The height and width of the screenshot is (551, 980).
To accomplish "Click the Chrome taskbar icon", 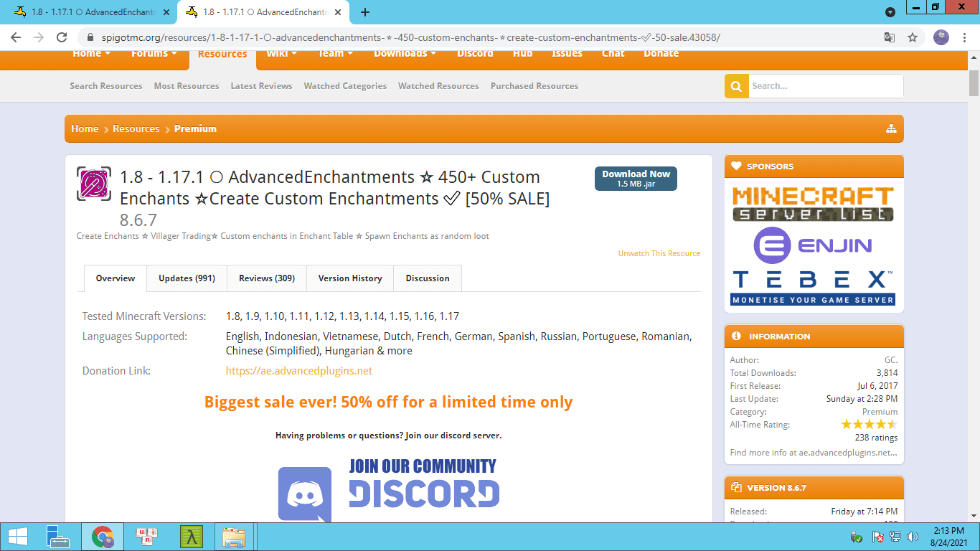I will pos(103,537).
